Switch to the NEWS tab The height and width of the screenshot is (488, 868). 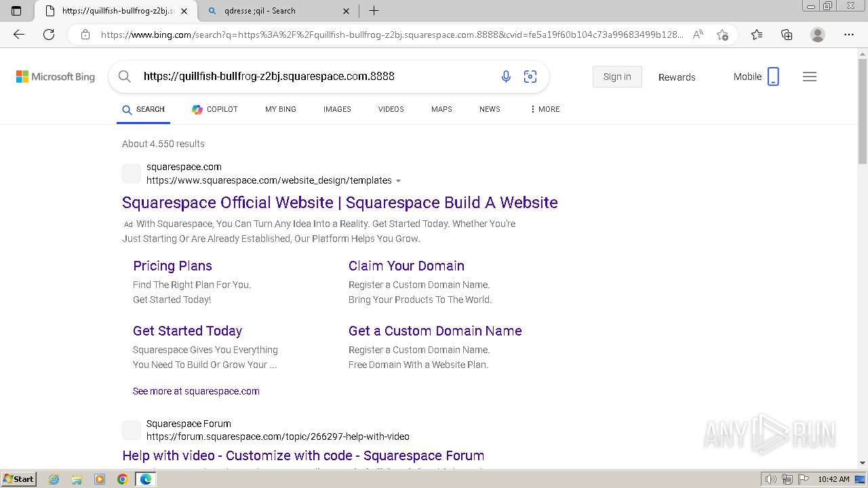point(490,109)
